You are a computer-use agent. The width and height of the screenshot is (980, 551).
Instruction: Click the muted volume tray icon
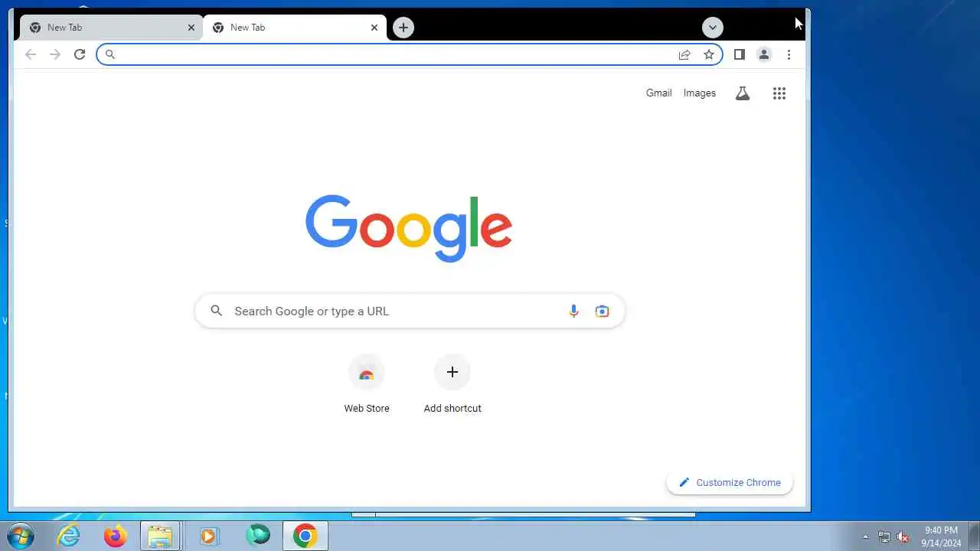pyautogui.click(x=903, y=537)
